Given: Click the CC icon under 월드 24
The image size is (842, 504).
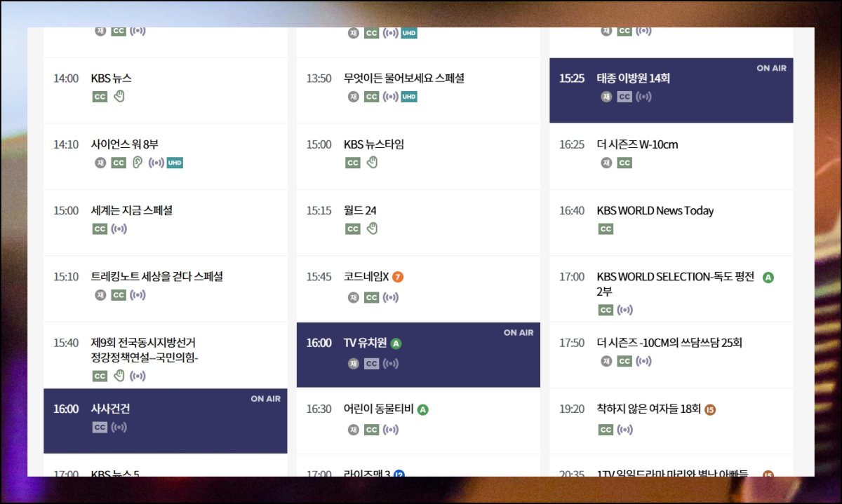Looking at the screenshot, I should click(x=353, y=229).
